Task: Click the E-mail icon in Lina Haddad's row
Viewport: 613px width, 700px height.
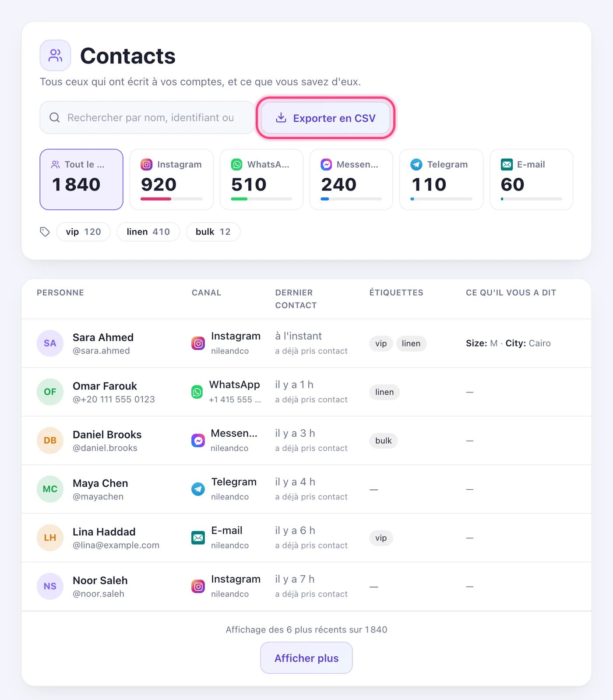Action: point(198,538)
